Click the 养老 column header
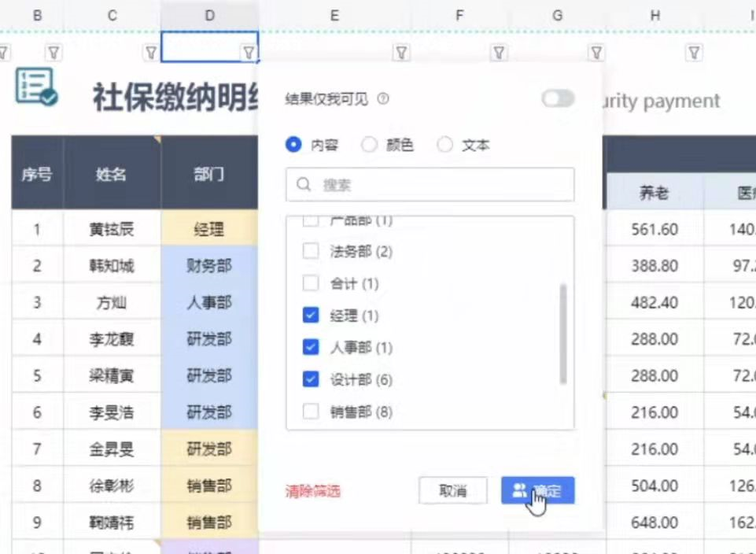 point(654,193)
